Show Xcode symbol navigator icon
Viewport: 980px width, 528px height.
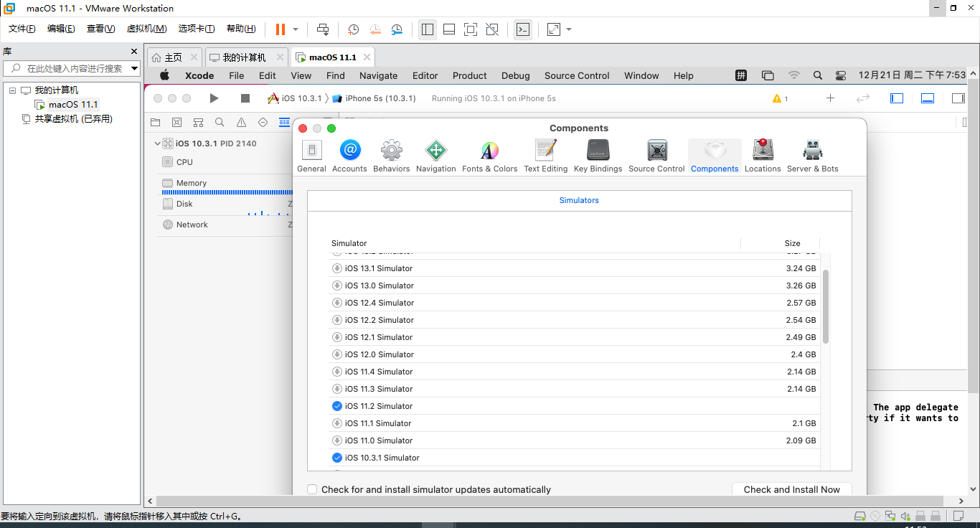[199, 123]
